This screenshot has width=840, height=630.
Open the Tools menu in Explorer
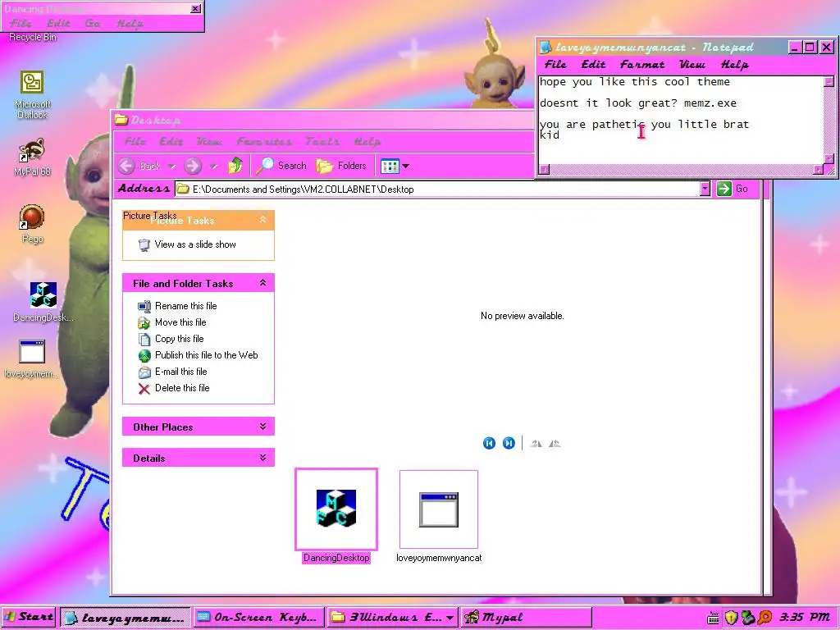tap(322, 141)
